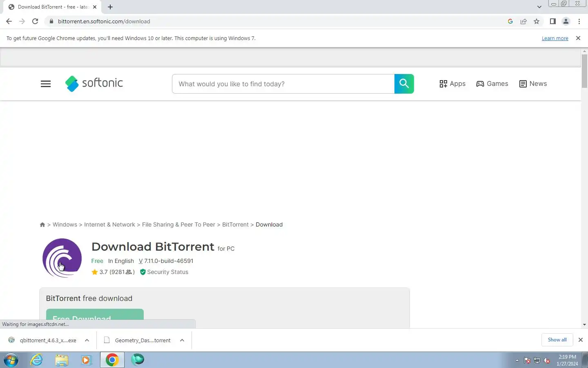Open the BitTorrent breadcrumb link
The image size is (588, 368).
(235, 224)
